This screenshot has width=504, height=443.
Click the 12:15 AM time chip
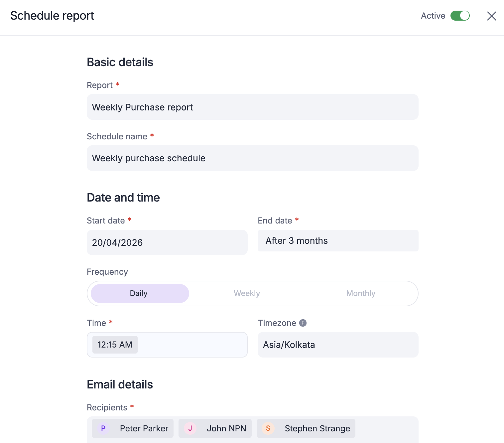point(115,345)
